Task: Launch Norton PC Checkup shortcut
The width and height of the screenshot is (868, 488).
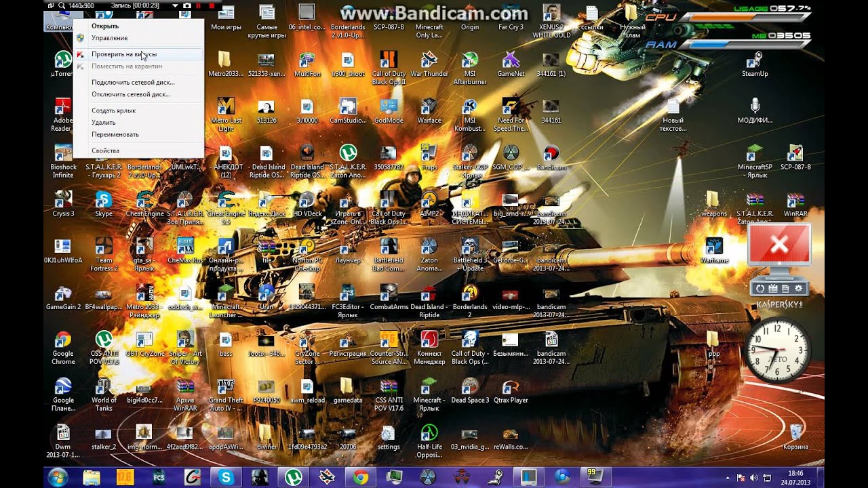Action: click(x=307, y=253)
